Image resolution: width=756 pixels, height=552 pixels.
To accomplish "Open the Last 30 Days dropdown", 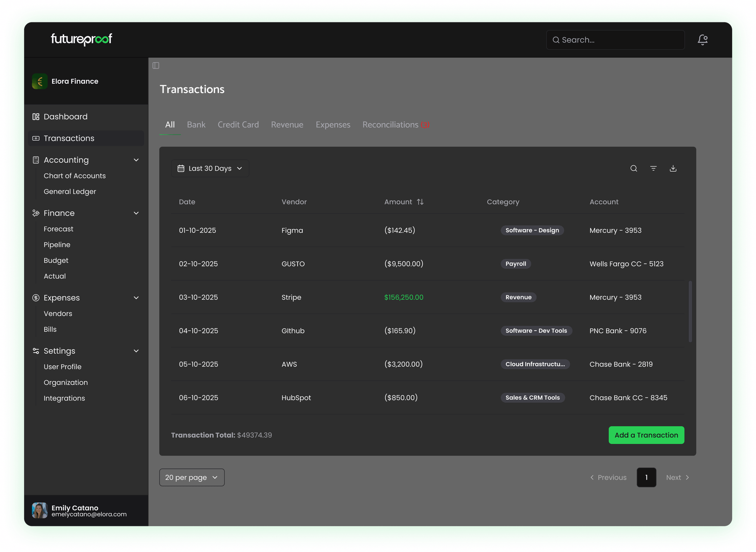I will tap(210, 168).
